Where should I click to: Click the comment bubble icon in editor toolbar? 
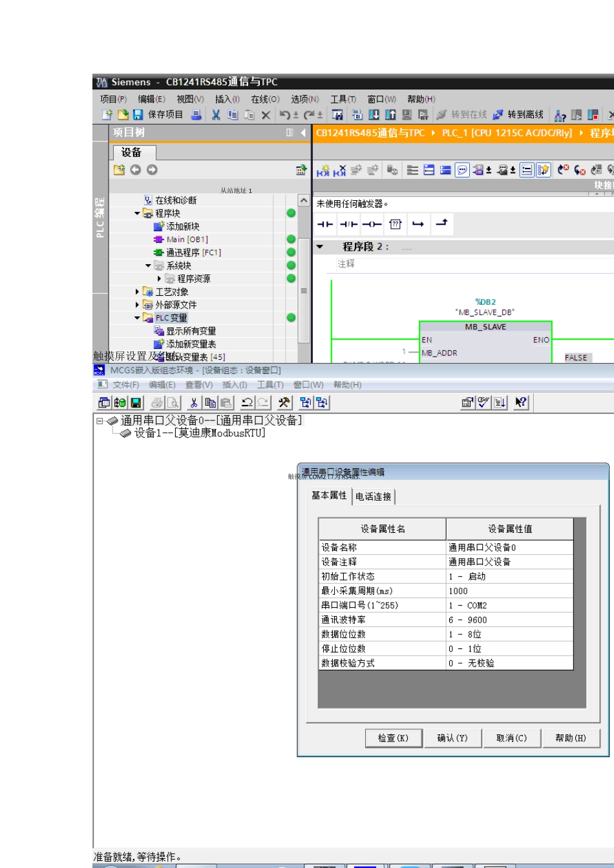pos(462,170)
